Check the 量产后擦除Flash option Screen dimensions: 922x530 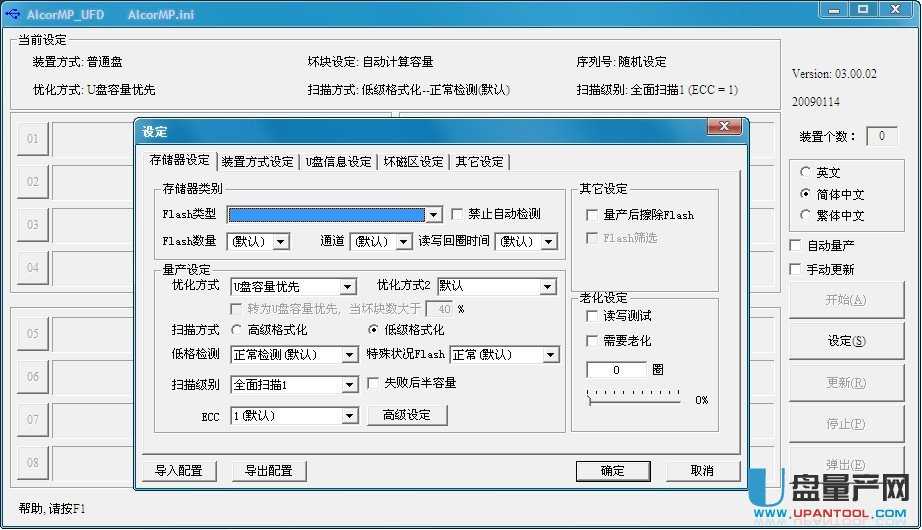593,215
